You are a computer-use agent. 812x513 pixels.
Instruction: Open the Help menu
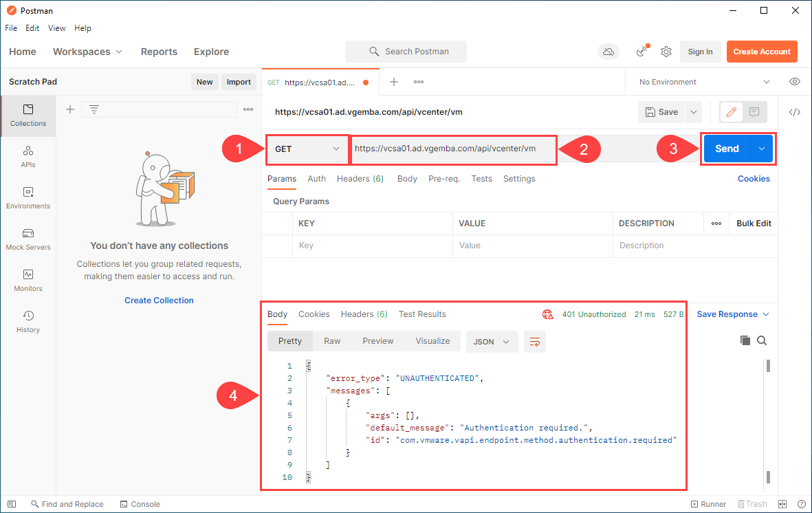coord(83,28)
